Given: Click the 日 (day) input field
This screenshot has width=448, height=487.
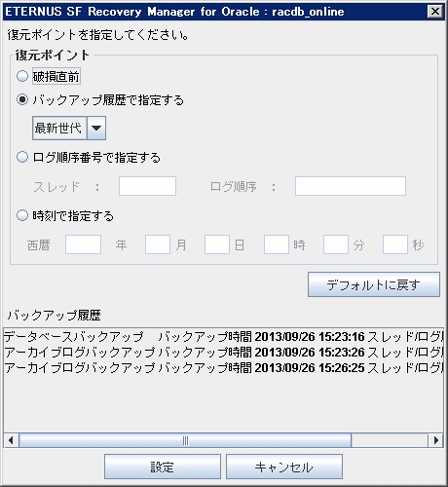Looking at the screenshot, I should [217, 244].
